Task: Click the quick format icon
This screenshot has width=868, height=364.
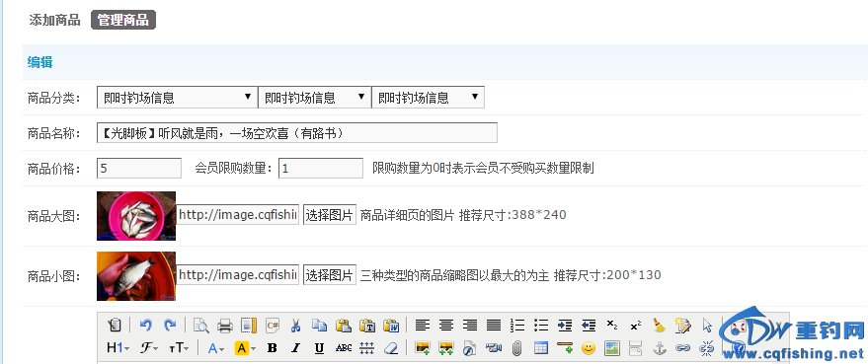Action: [683, 326]
